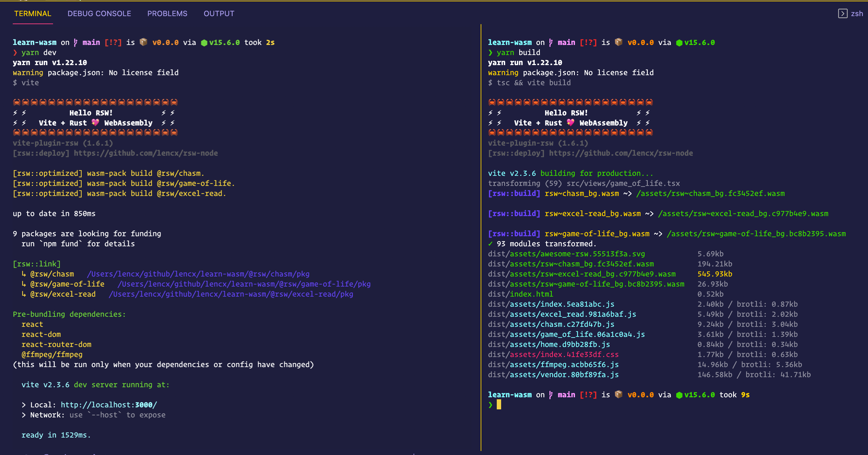Click the src/views/game_of_life.tsx path

coord(623,183)
